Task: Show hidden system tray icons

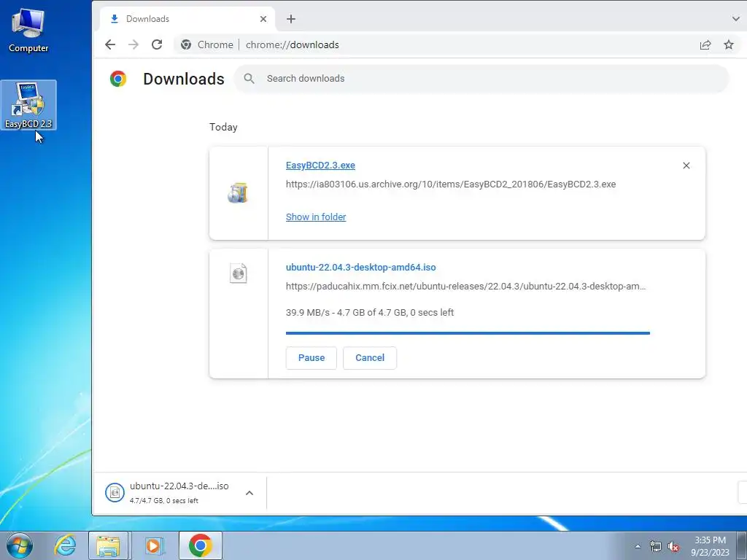Action: click(x=638, y=546)
